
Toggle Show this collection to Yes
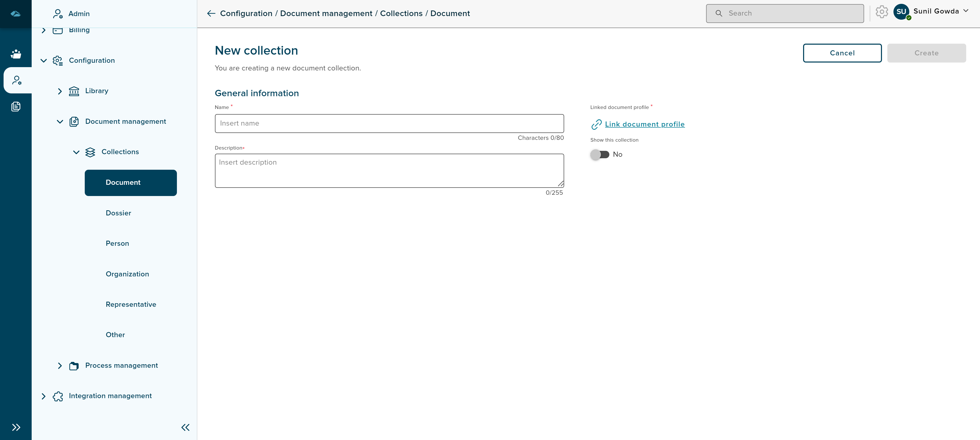point(600,154)
